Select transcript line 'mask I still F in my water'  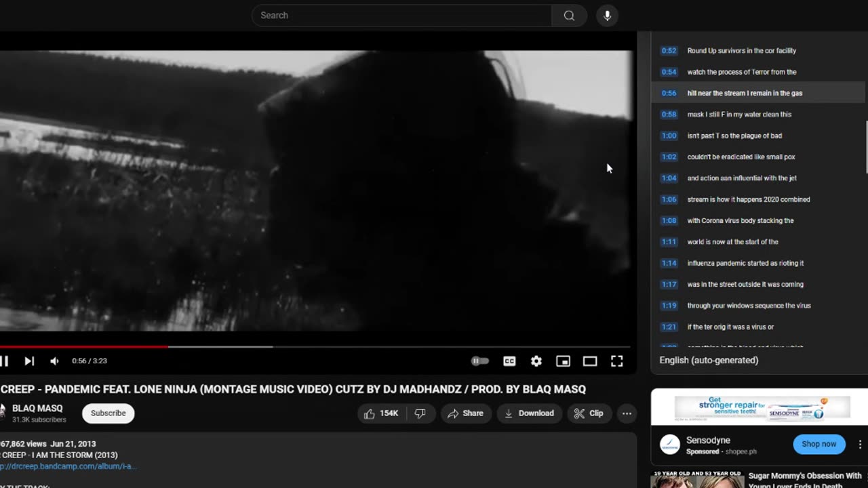[x=757, y=115]
